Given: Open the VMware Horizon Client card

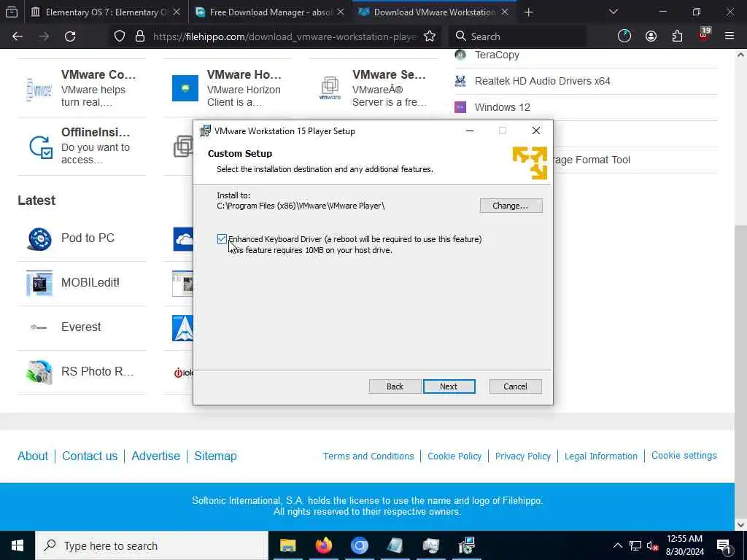Looking at the screenshot, I should (228, 88).
